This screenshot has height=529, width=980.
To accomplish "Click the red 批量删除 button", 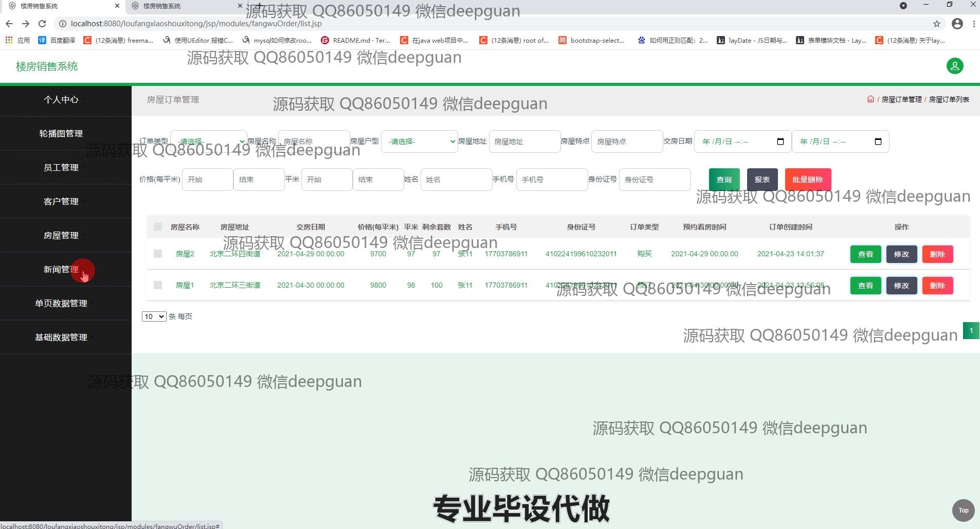I will [x=807, y=180].
